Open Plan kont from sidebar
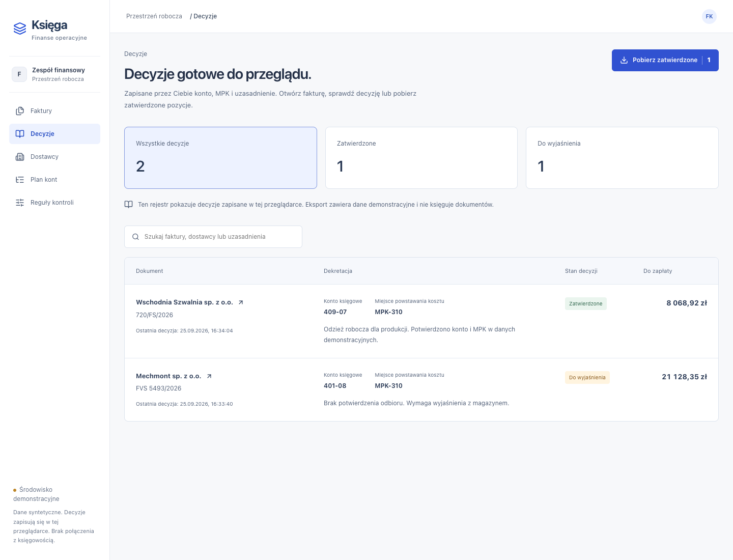This screenshot has width=733, height=560. click(55, 180)
